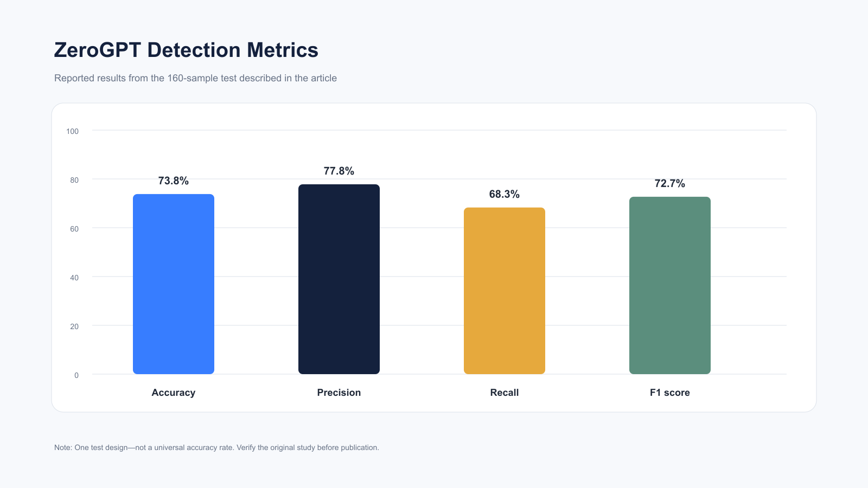The image size is (868, 488).
Task: Click the 80 y-axis tick label
Action: [74, 180]
